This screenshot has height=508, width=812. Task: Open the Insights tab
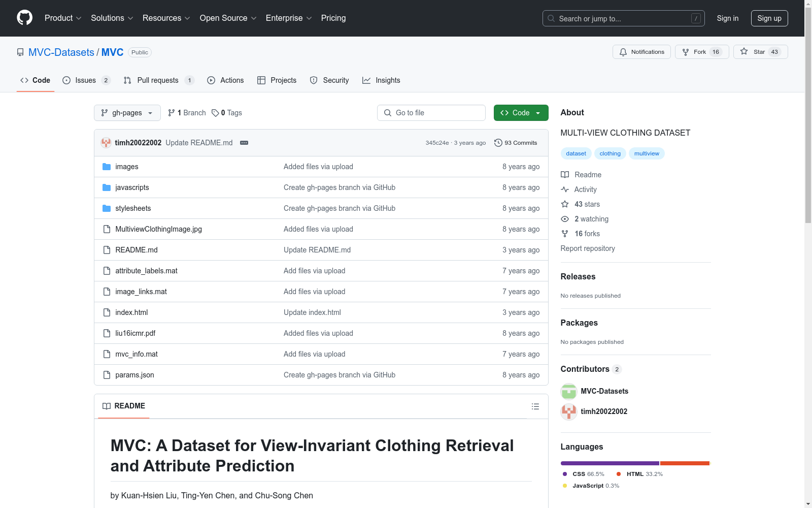(x=381, y=80)
